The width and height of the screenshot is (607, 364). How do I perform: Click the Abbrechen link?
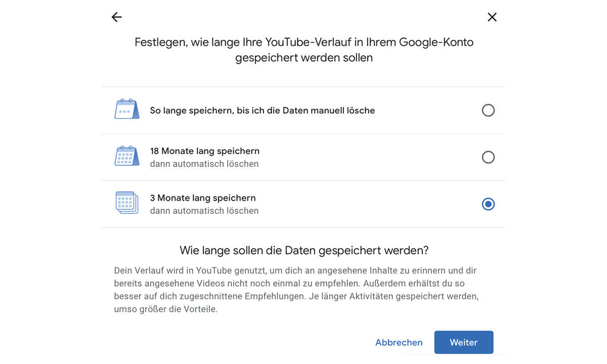(x=399, y=342)
